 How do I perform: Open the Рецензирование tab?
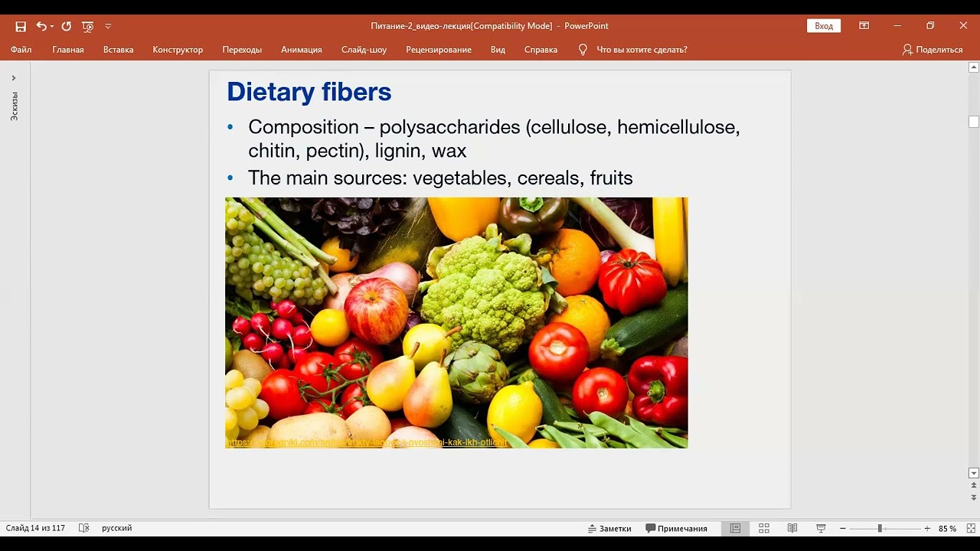[439, 49]
